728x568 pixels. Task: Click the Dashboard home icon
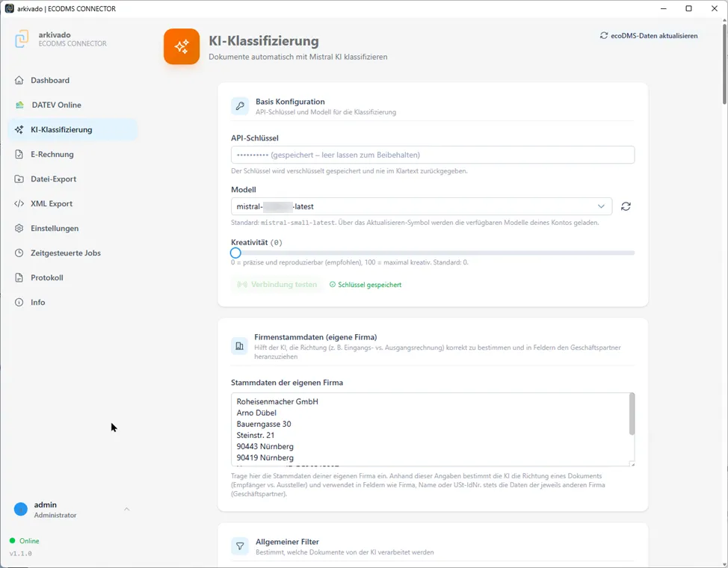pos(19,81)
